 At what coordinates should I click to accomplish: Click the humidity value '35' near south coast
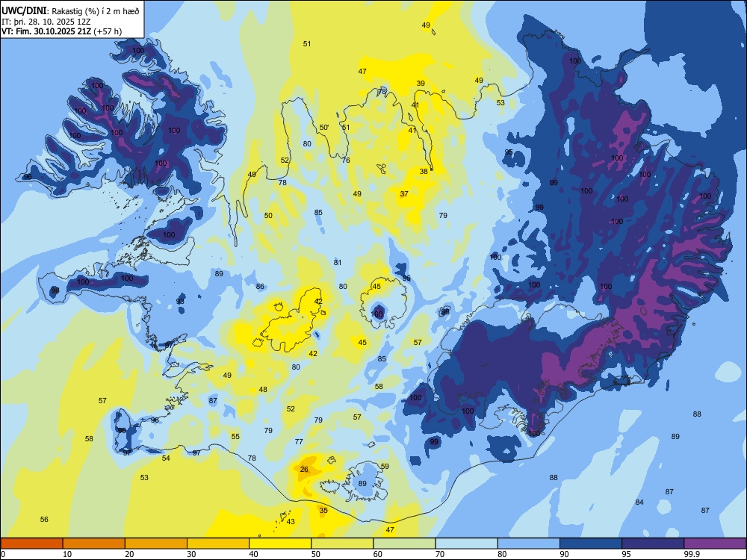[x=323, y=510]
